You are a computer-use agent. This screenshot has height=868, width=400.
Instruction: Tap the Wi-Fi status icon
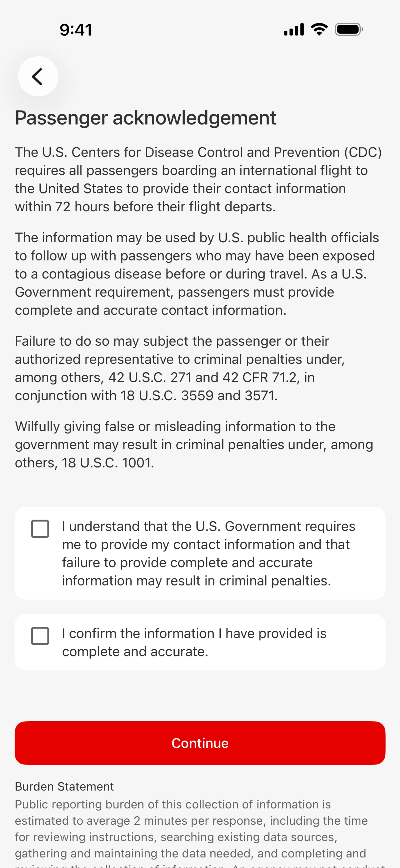pyautogui.click(x=319, y=29)
